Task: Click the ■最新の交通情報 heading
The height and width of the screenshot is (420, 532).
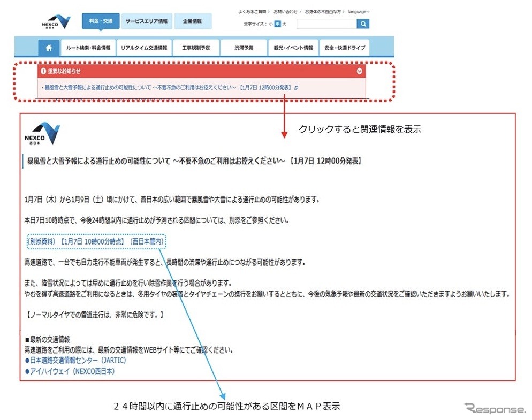Action: click(48, 339)
